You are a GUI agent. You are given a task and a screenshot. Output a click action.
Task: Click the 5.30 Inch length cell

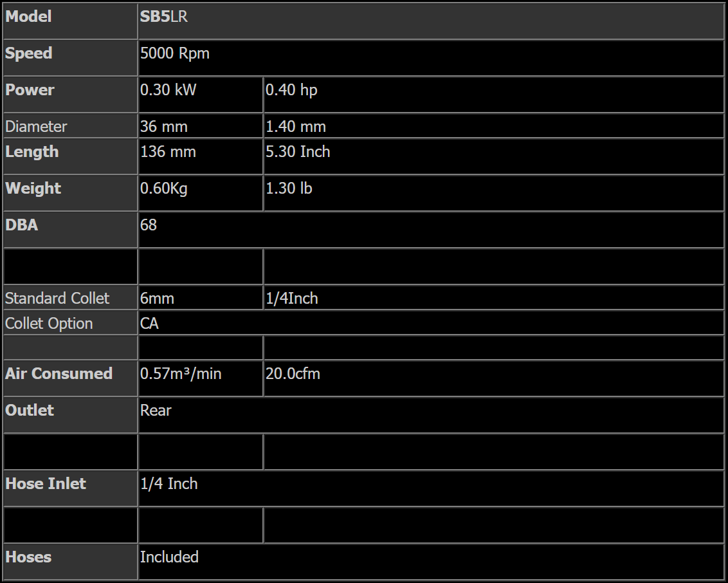point(493,156)
